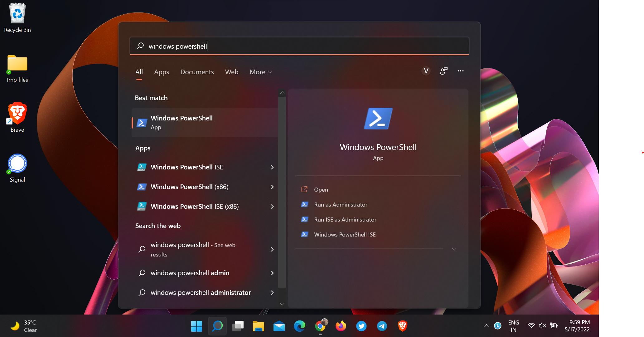Open the search options people icon
The height and width of the screenshot is (337, 644).
coord(443,71)
